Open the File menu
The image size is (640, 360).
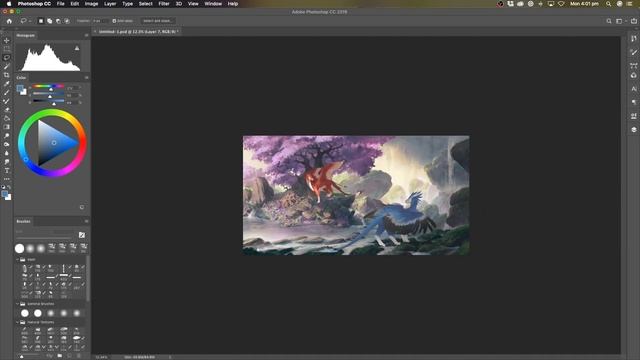click(60, 4)
